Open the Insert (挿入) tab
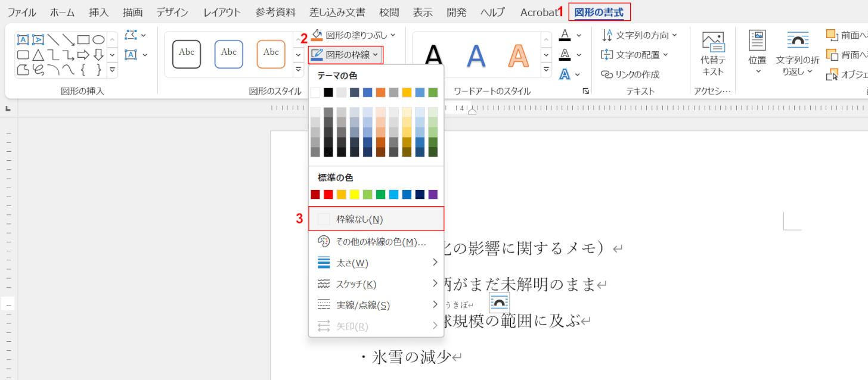The width and height of the screenshot is (868, 380). tap(98, 12)
